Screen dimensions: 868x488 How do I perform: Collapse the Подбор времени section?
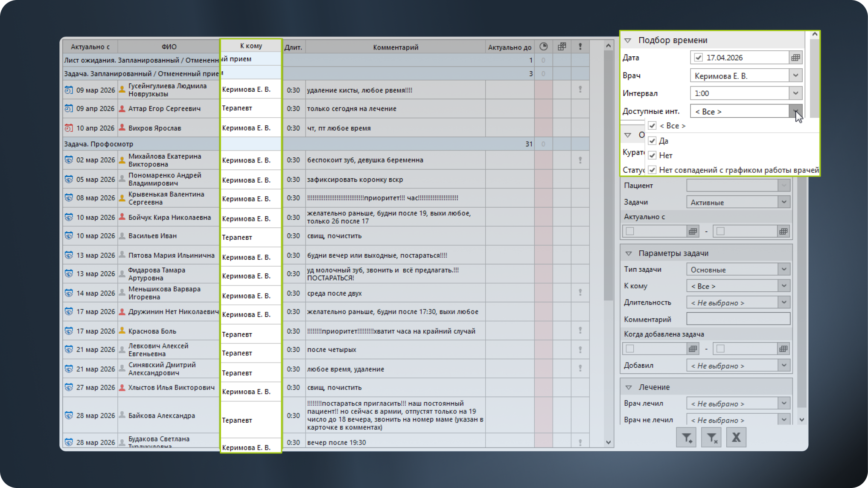[x=628, y=41]
